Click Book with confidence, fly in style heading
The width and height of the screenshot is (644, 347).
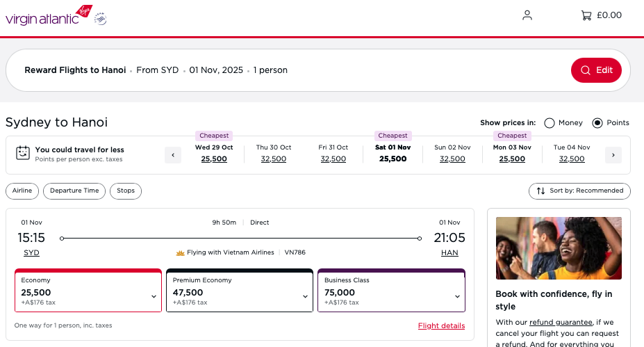pyautogui.click(x=554, y=300)
